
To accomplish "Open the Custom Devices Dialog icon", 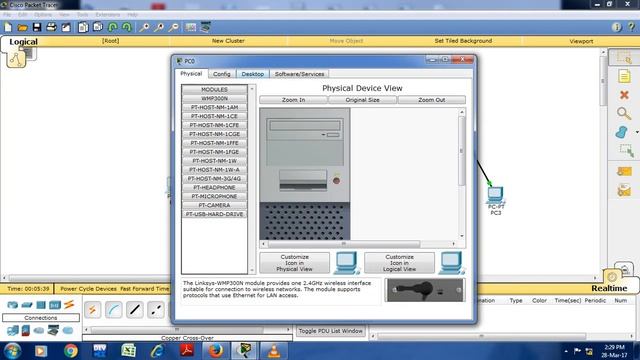I will click(205, 27).
